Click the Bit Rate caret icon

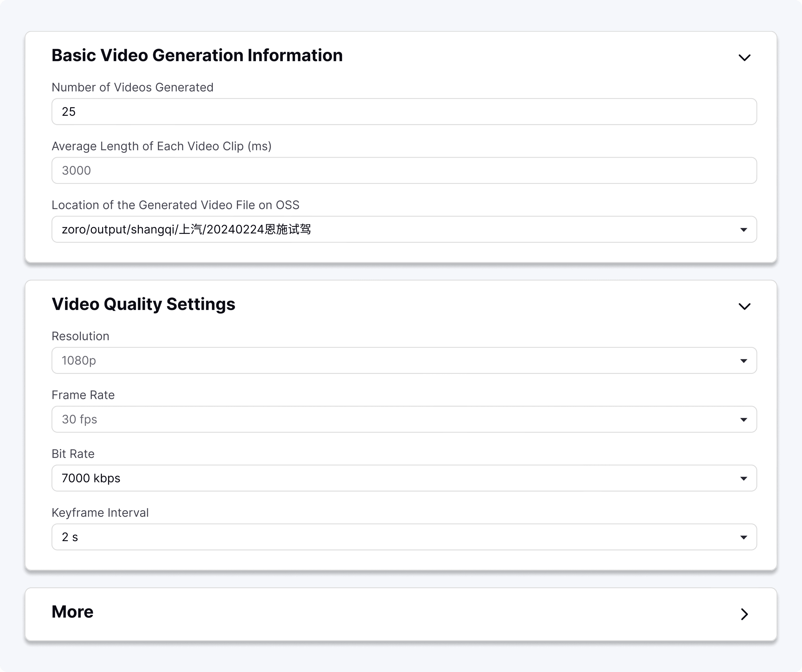pyautogui.click(x=743, y=478)
